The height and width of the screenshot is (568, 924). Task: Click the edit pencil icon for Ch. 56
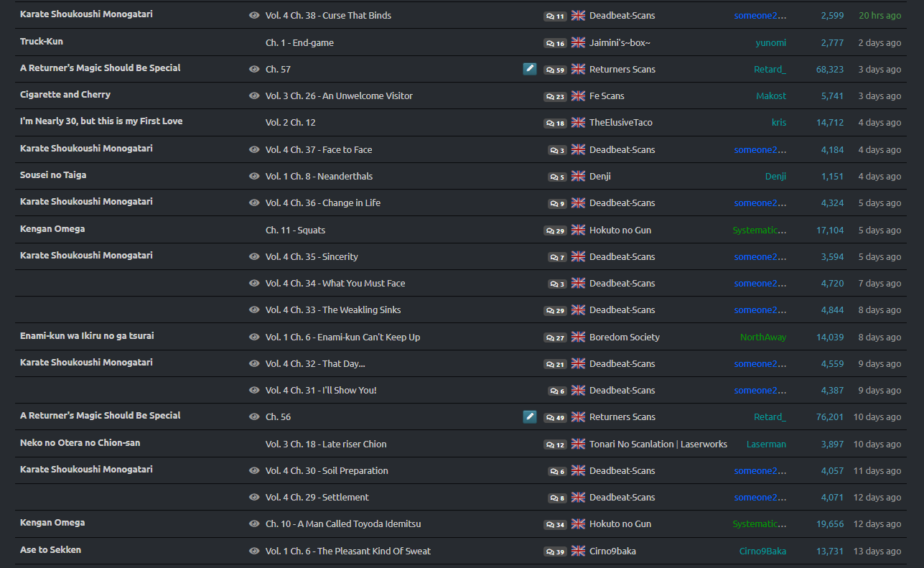[530, 416]
